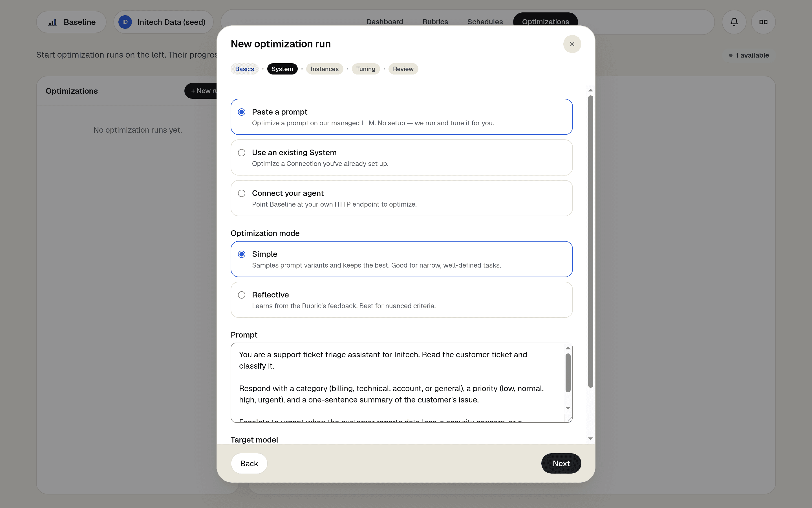Choose the Reflective optimization mode radio
This screenshot has width=812, height=508.
pos(242,295)
